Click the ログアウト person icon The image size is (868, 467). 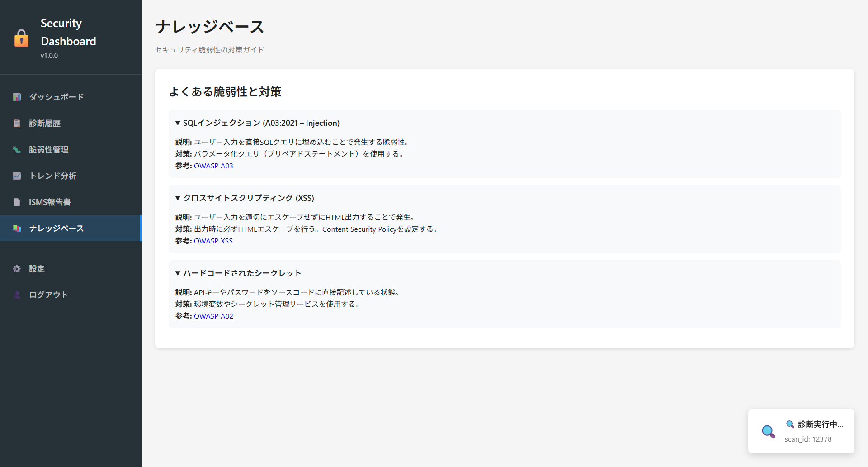17,295
